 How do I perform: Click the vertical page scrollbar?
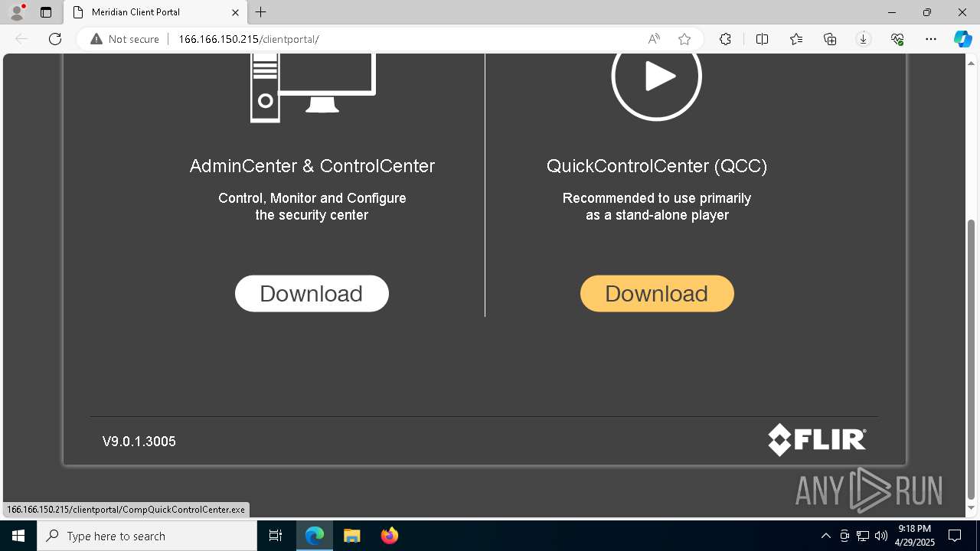[972, 360]
